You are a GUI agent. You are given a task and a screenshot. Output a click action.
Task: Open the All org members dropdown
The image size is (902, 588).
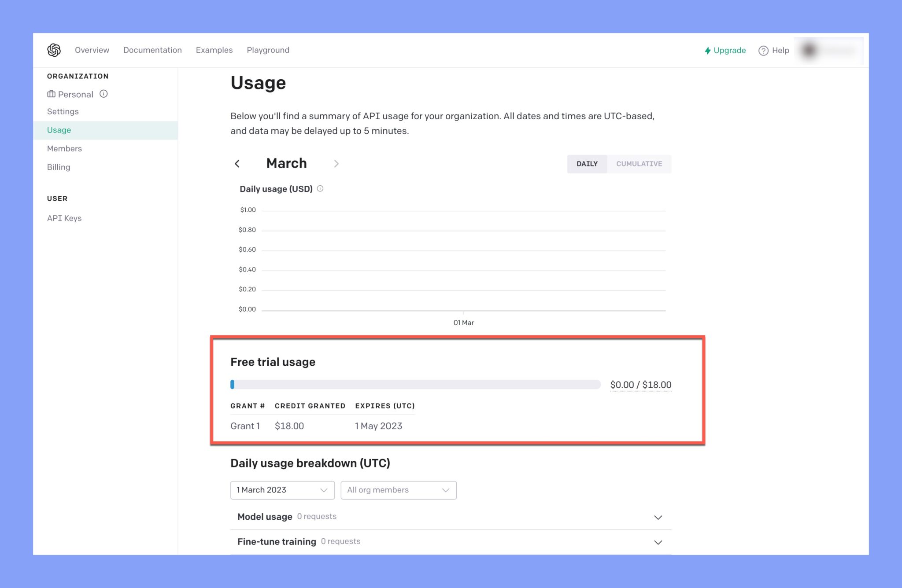pyautogui.click(x=398, y=490)
